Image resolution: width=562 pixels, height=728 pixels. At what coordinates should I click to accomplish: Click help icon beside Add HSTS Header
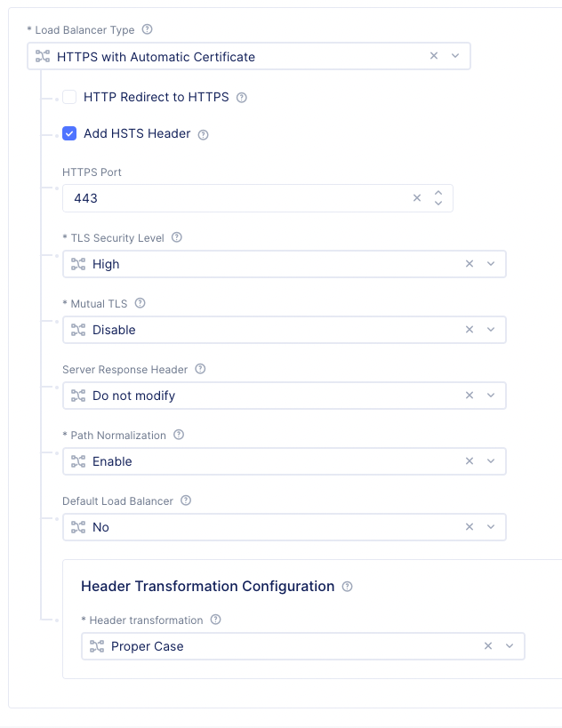coord(203,134)
